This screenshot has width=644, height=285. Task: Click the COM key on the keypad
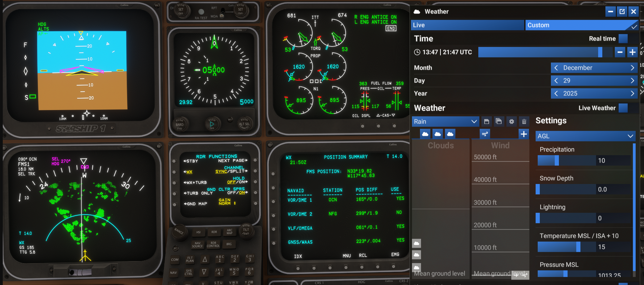pos(175,260)
